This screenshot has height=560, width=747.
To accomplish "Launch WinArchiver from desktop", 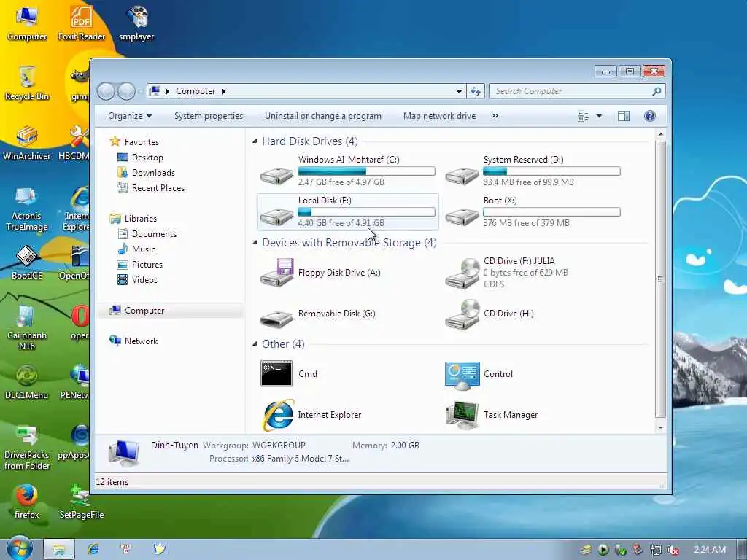I will coord(27,143).
